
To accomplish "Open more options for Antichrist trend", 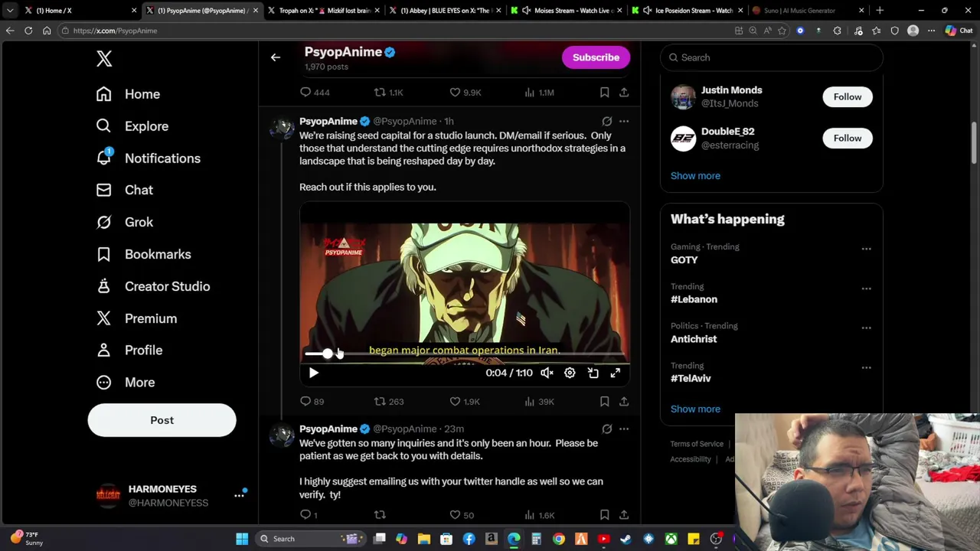I will (866, 328).
